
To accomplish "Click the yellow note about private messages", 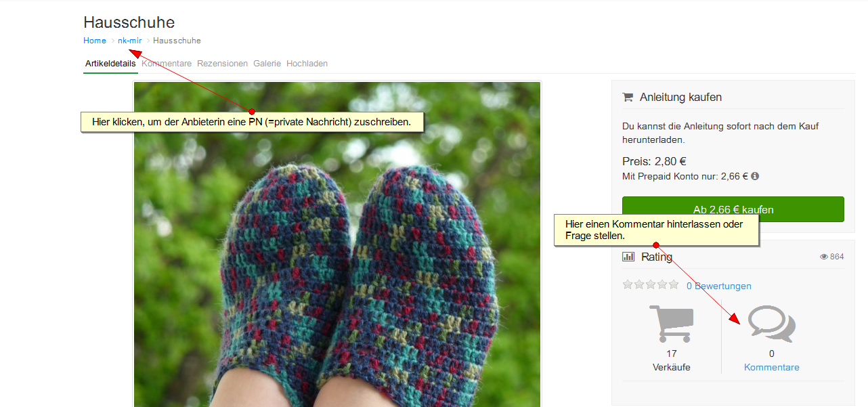I will coord(252,123).
